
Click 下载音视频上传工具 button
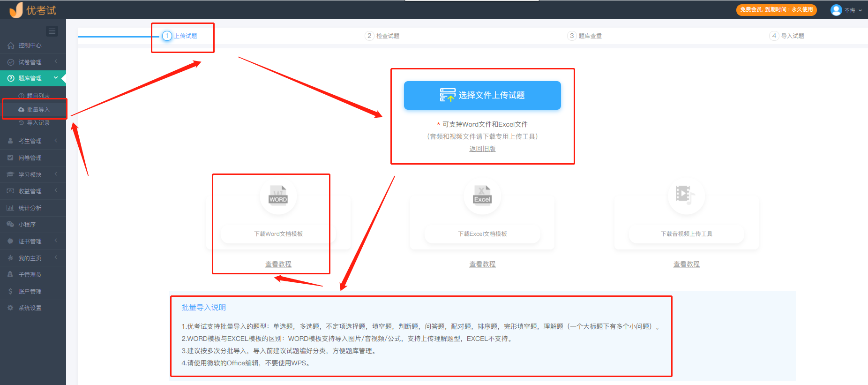686,234
